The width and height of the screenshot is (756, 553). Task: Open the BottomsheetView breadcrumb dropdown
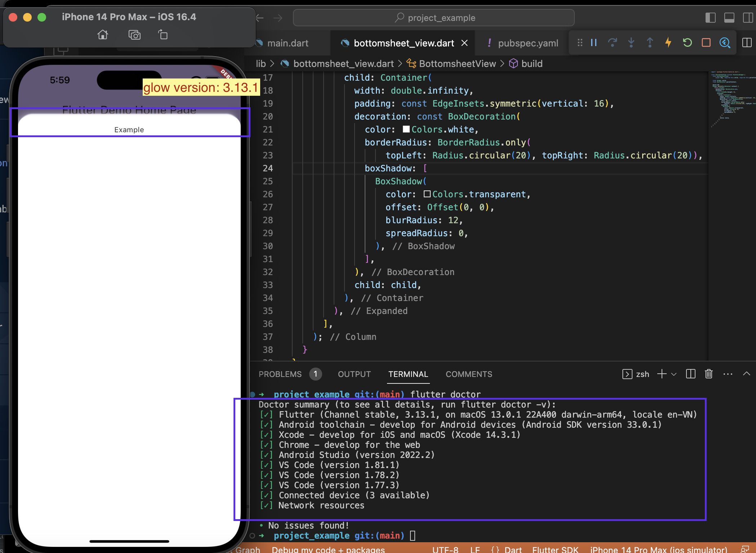tap(457, 64)
